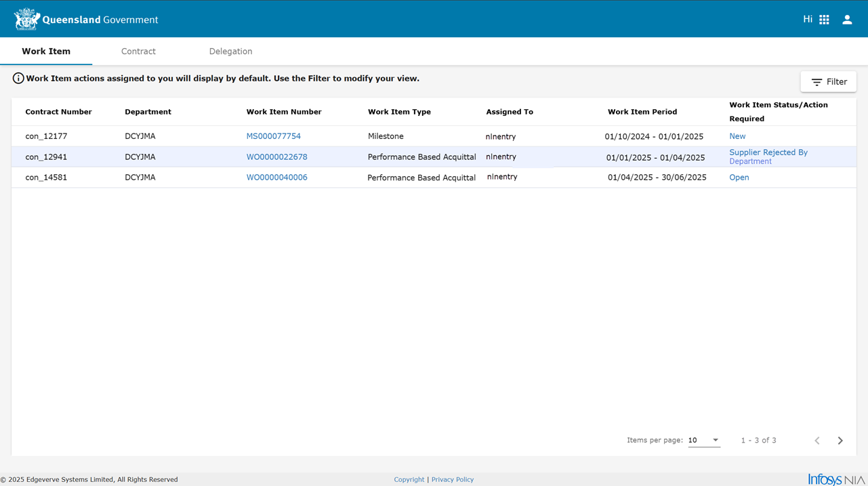
Task: Click Supplier Rejected By Department status
Action: point(768,157)
